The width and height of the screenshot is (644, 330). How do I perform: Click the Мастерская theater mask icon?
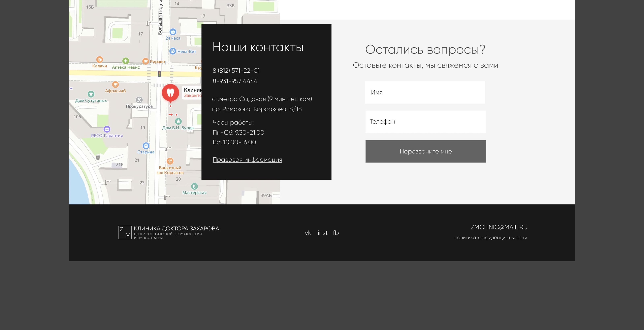click(x=194, y=186)
